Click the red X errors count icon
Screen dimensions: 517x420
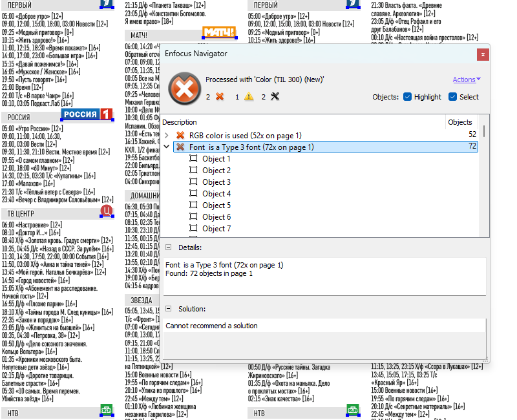click(x=220, y=96)
